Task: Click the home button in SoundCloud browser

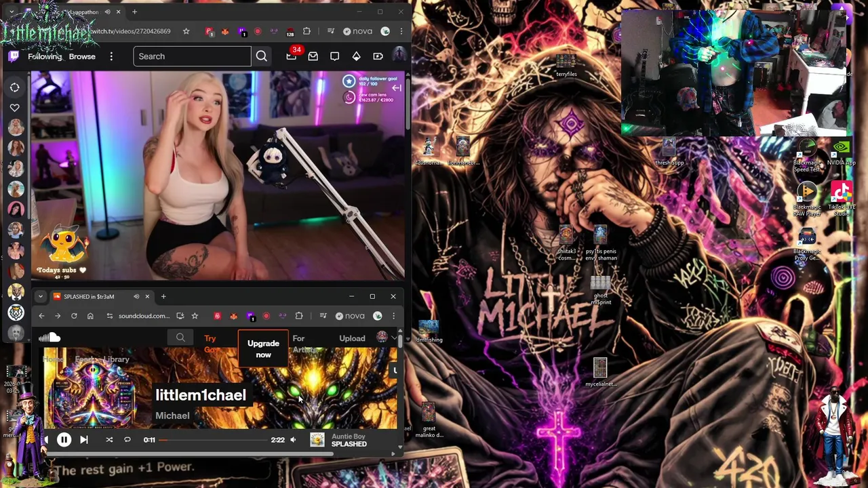Action: click(x=90, y=316)
